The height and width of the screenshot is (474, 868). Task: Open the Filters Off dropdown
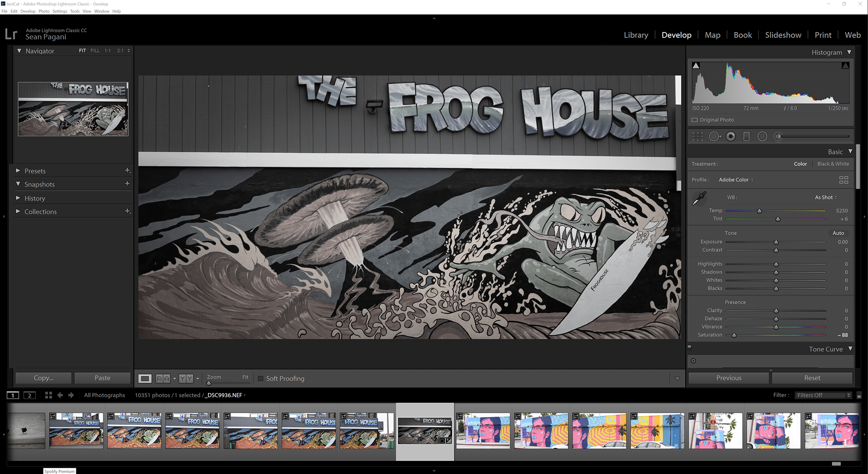(x=823, y=395)
